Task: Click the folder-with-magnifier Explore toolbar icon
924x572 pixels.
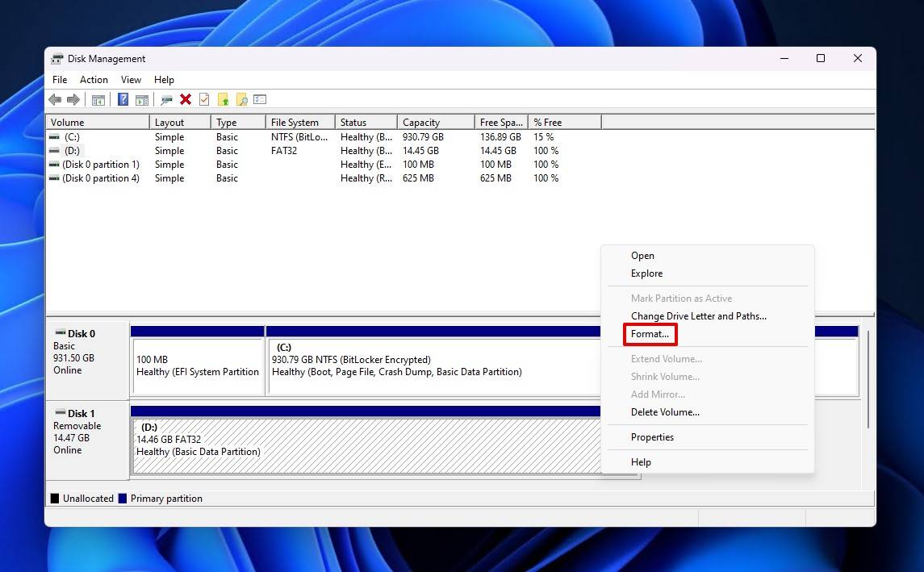Action: 242,99
